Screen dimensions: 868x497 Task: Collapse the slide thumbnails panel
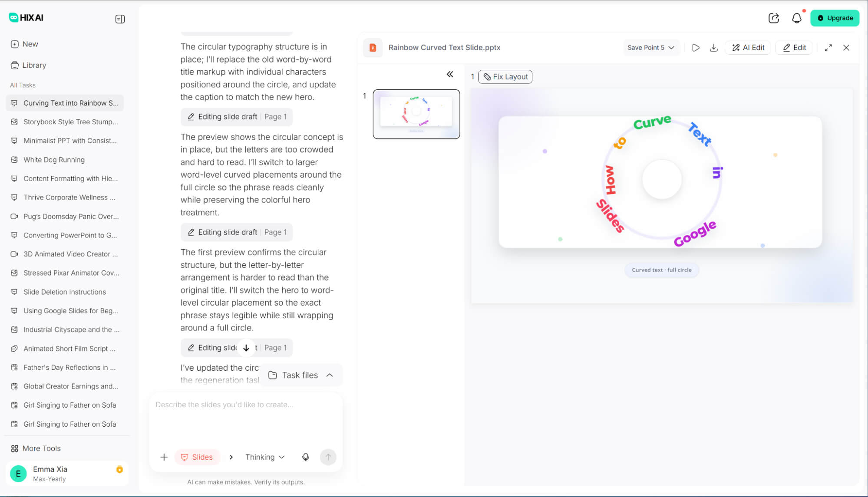click(450, 74)
